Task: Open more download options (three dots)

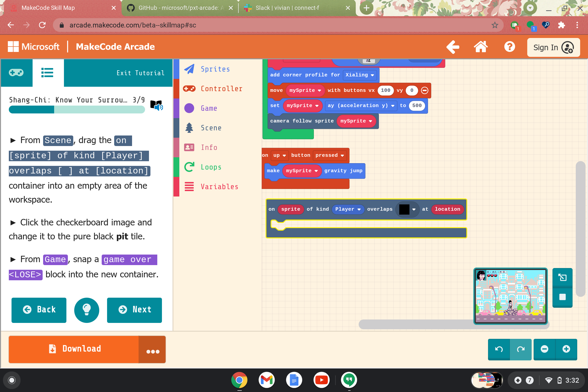Action: (x=152, y=350)
